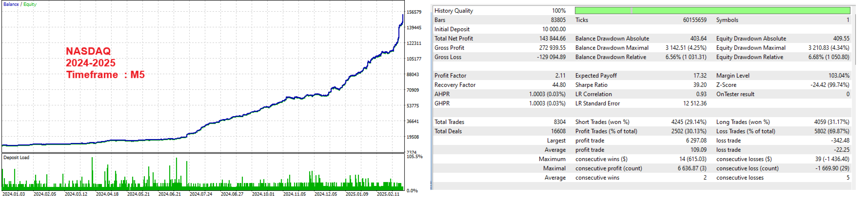Click largest profit trade value 6 297.08
This screenshot has height=204, width=868.
pos(696,141)
